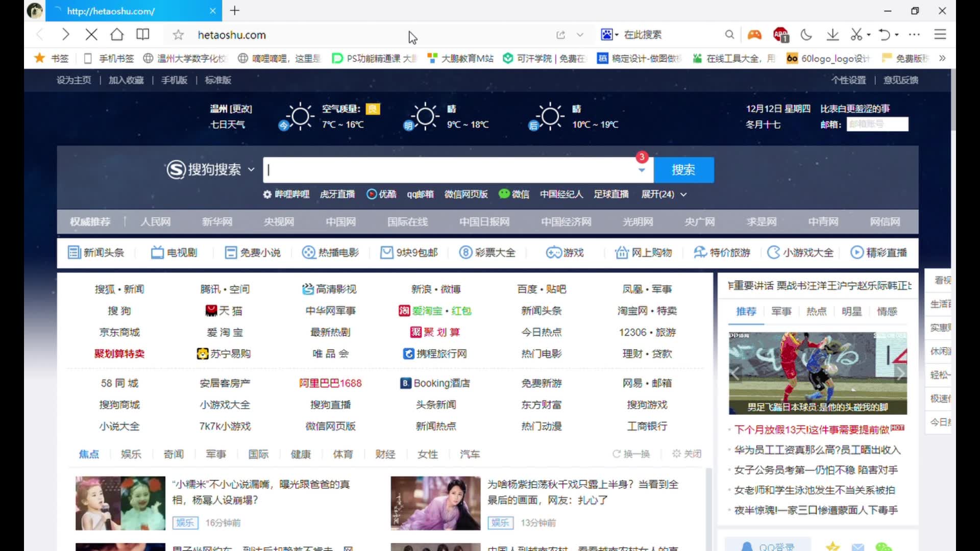
Task: Select 军事 tab in news feed
Action: click(x=215, y=454)
